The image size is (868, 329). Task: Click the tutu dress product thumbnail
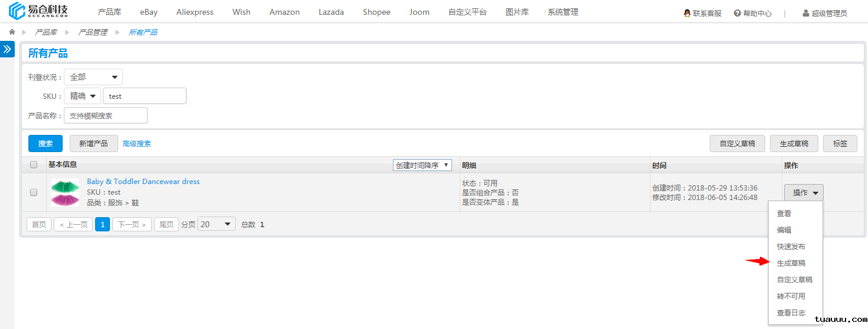point(65,192)
